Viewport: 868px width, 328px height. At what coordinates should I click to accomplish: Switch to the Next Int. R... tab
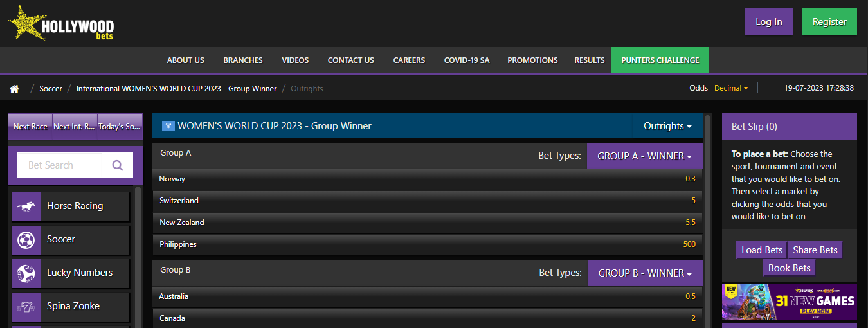(x=75, y=127)
